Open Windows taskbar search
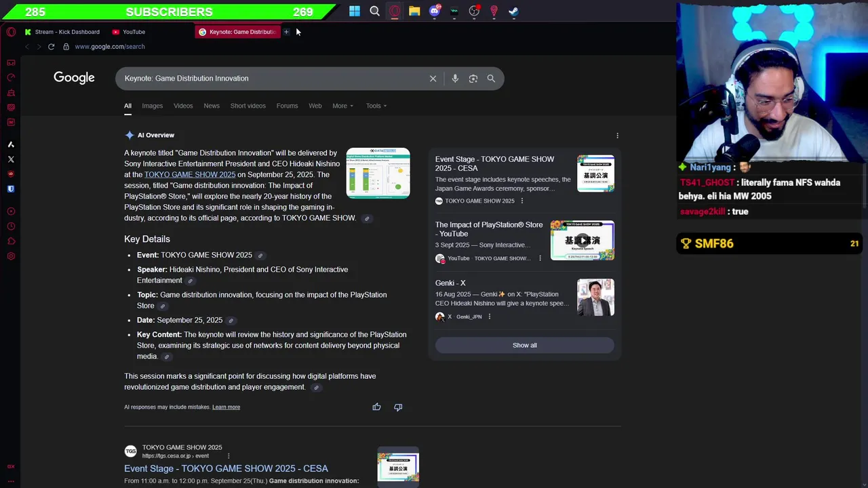The width and height of the screenshot is (868, 488). click(374, 11)
